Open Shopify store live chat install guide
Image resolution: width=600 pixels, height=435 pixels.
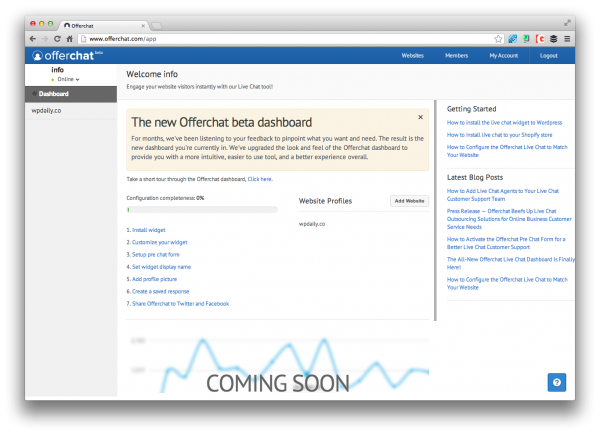pos(499,135)
